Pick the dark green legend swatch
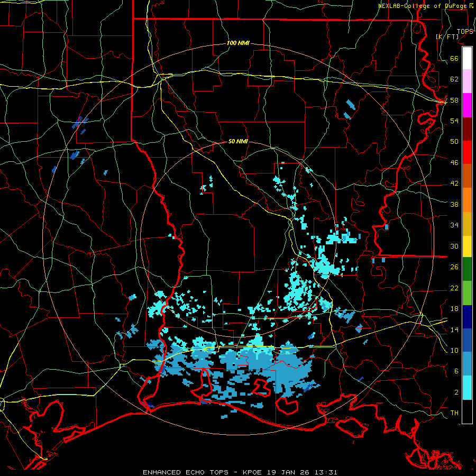The image size is (476, 476). click(x=467, y=269)
